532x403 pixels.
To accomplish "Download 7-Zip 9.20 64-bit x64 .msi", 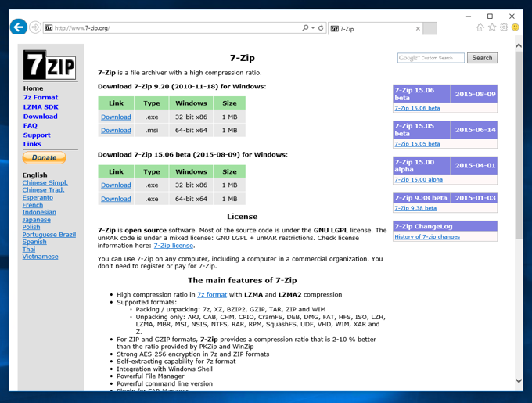I will coord(116,130).
